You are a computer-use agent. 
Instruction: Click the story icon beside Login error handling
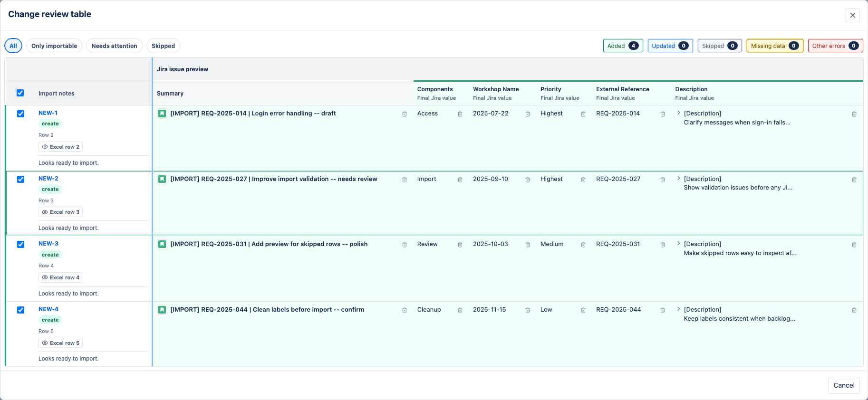point(162,114)
